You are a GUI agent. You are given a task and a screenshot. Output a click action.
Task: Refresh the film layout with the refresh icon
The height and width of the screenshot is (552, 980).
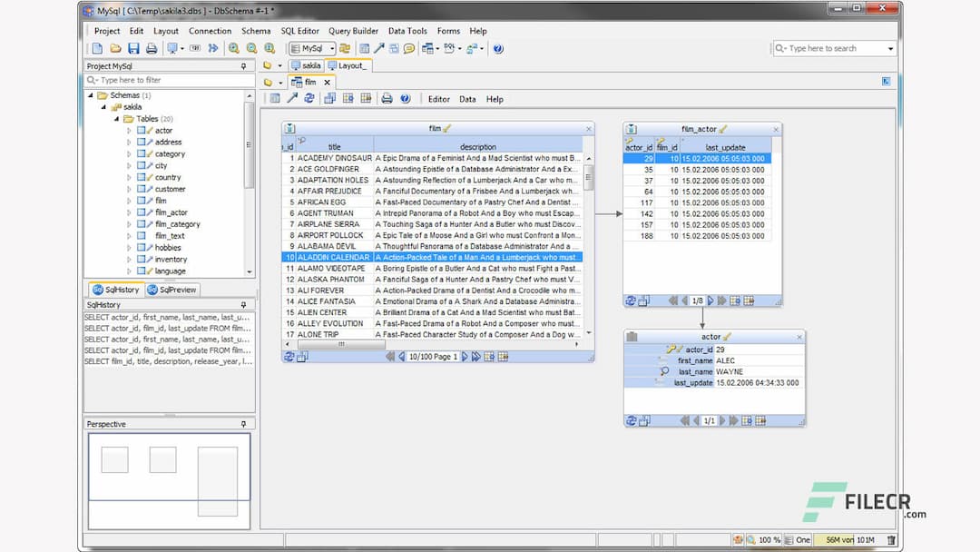(x=309, y=99)
